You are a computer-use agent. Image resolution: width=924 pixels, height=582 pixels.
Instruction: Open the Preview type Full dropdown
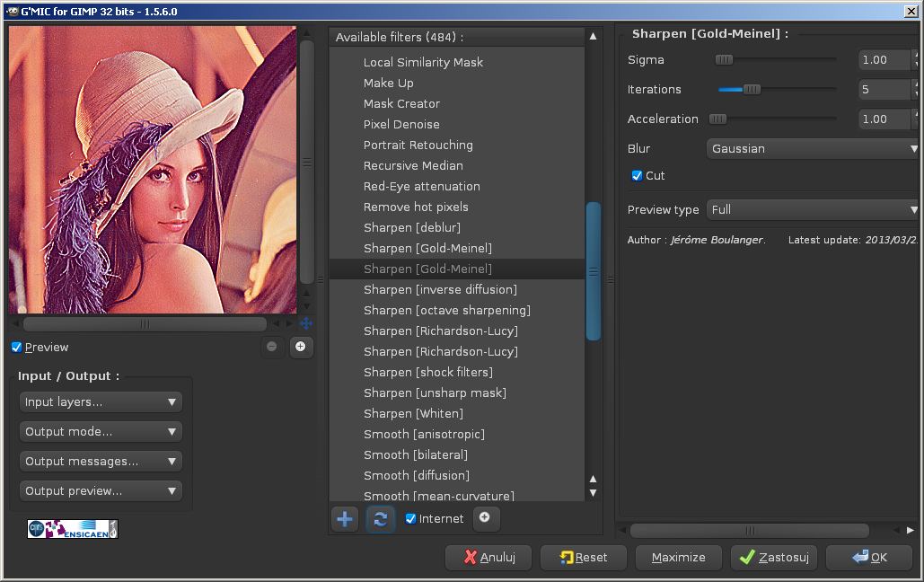(x=814, y=209)
